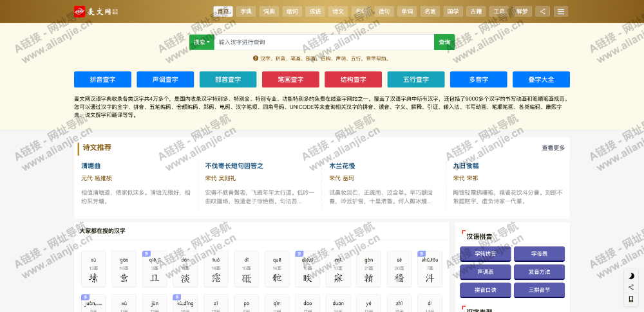Click the 麦文网 logo
Image resolution: width=644 pixels, height=312 pixels.
(96, 12)
